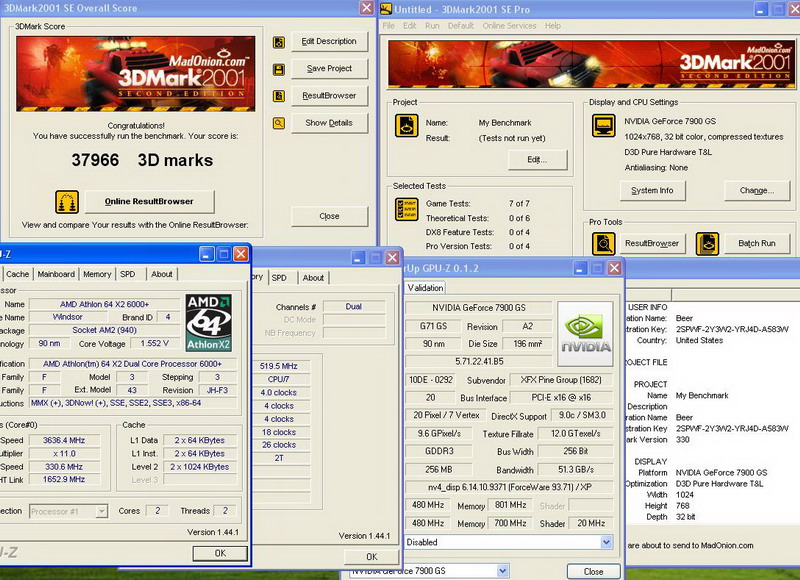This screenshot has height=580, width=800.
Task: Close the Overall Score dialog via Close button
Action: [x=329, y=216]
